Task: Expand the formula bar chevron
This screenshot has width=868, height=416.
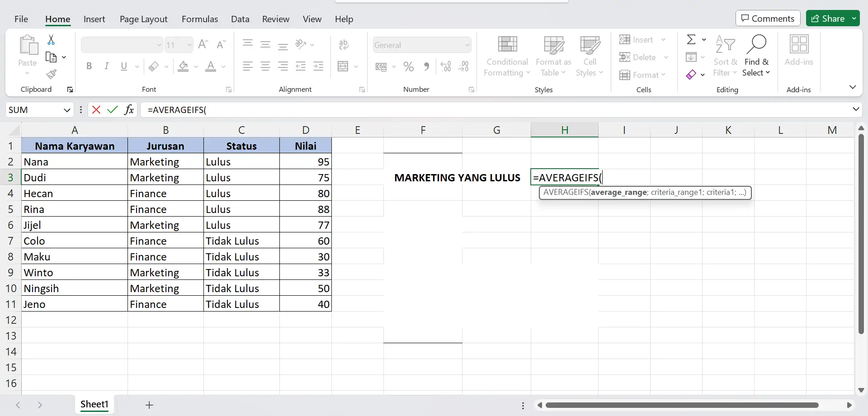Action: [856, 109]
